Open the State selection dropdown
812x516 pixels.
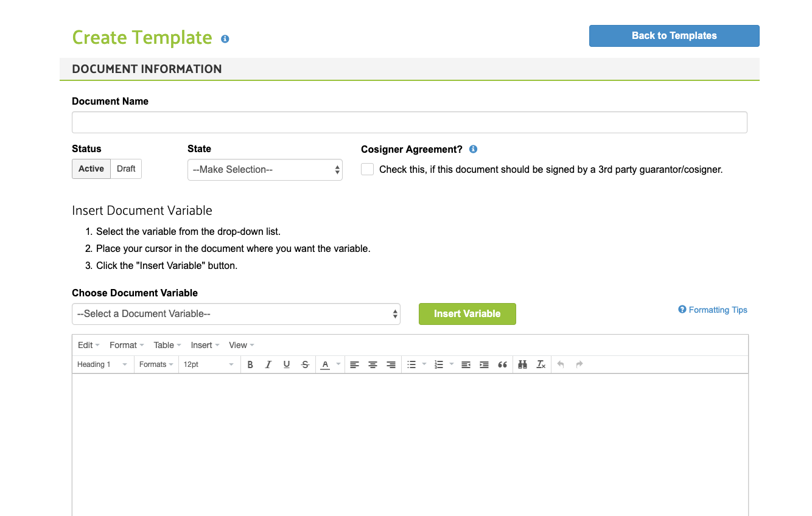tap(265, 170)
